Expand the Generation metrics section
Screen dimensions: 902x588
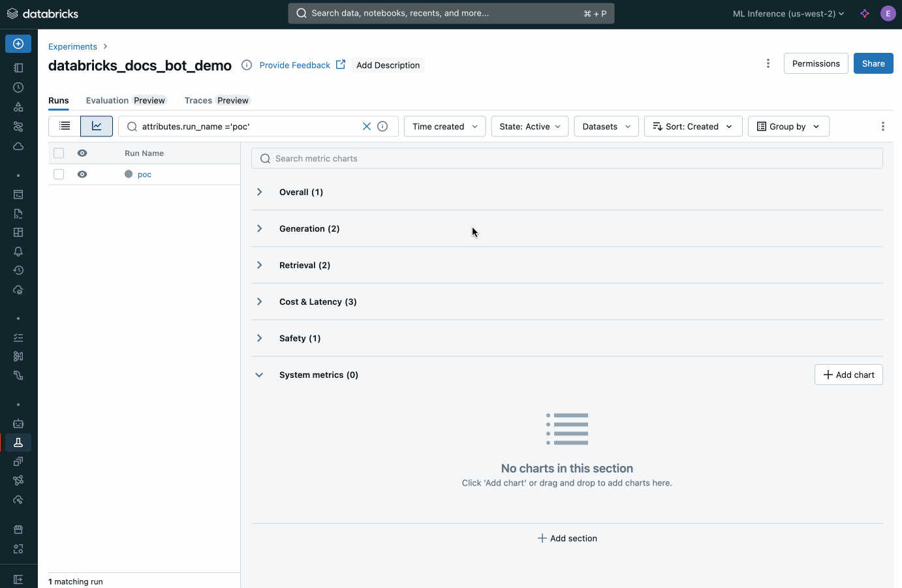pos(259,228)
